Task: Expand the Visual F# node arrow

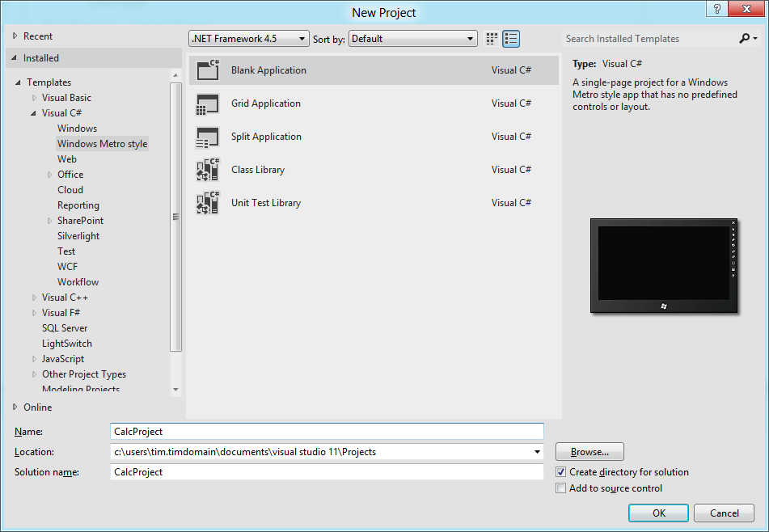Action: [34, 313]
